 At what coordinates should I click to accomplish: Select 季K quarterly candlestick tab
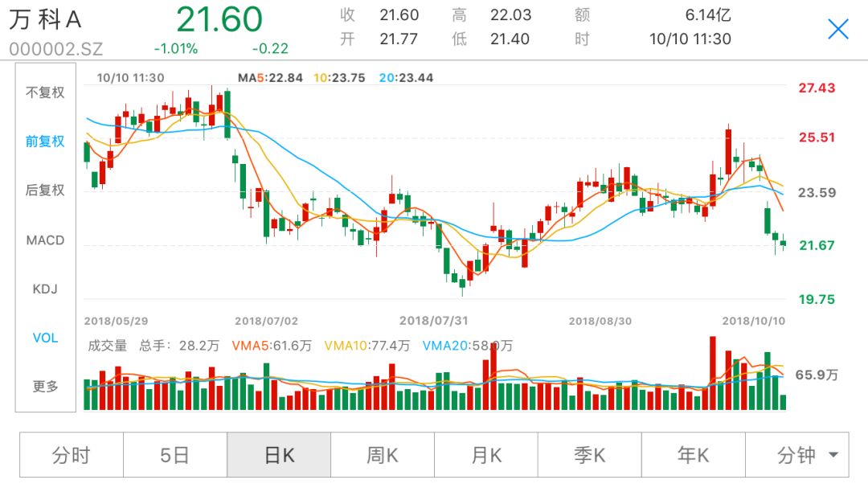pyautogui.click(x=590, y=455)
